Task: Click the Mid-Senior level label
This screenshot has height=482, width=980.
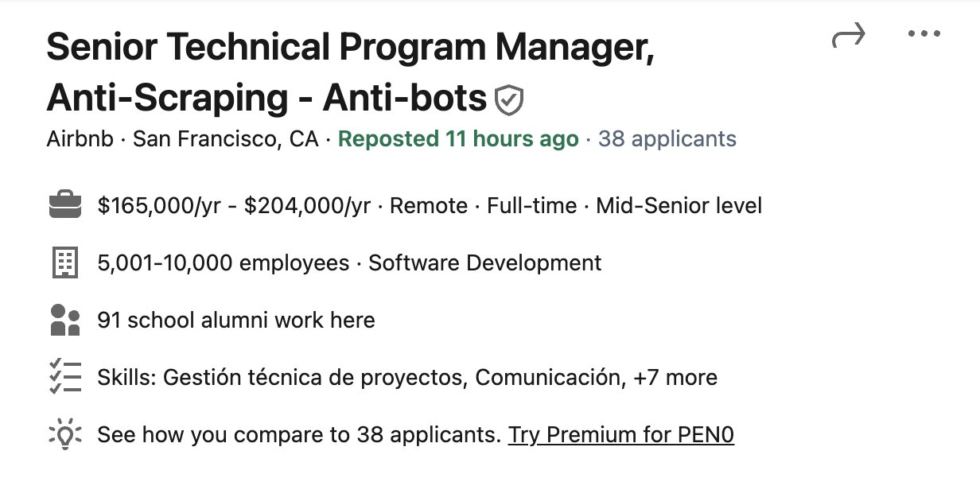Action: pyautogui.click(x=679, y=207)
